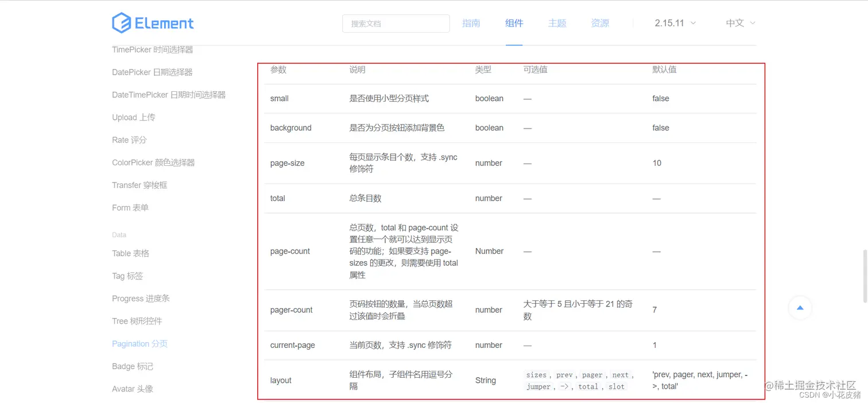Click the Element logo
This screenshot has width=868, height=403.
coord(153,23)
